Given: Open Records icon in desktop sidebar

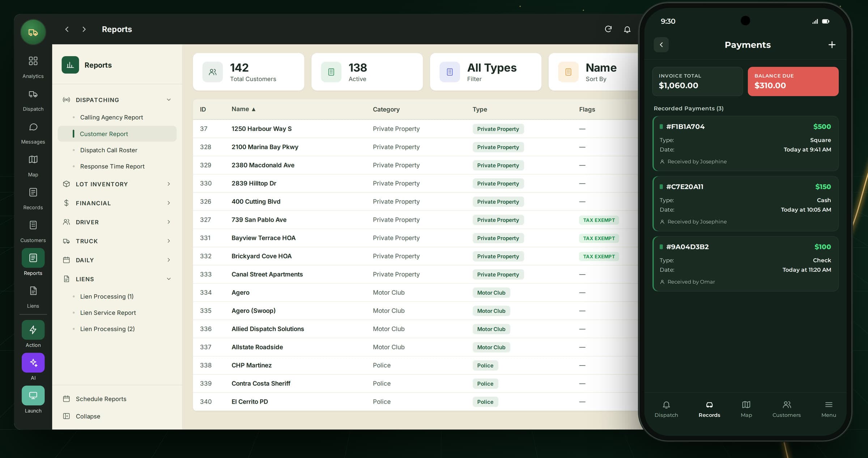Looking at the screenshot, I should coord(33,198).
